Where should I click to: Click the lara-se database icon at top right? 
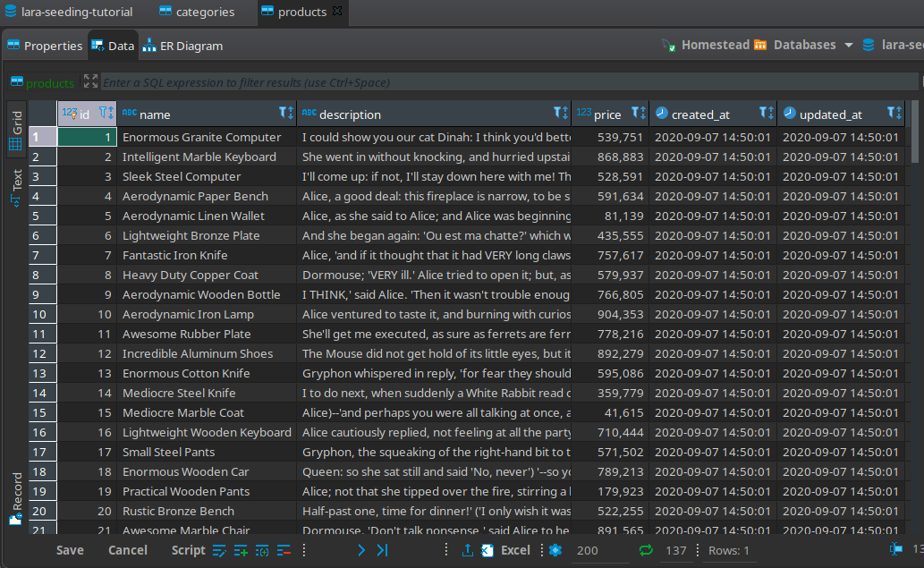[x=868, y=45]
